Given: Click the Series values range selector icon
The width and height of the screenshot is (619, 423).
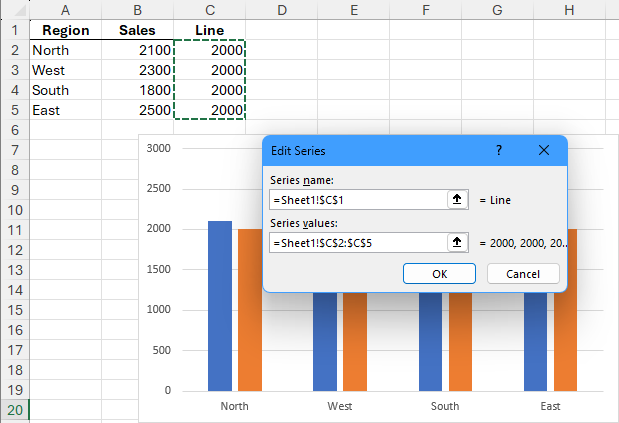Looking at the screenshot, I should click(457, 242).
